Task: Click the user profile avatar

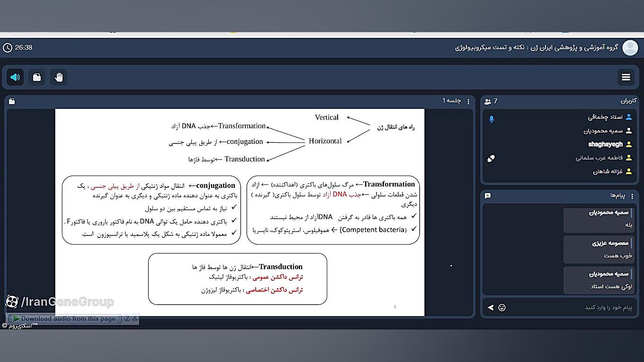Action: 630,48
